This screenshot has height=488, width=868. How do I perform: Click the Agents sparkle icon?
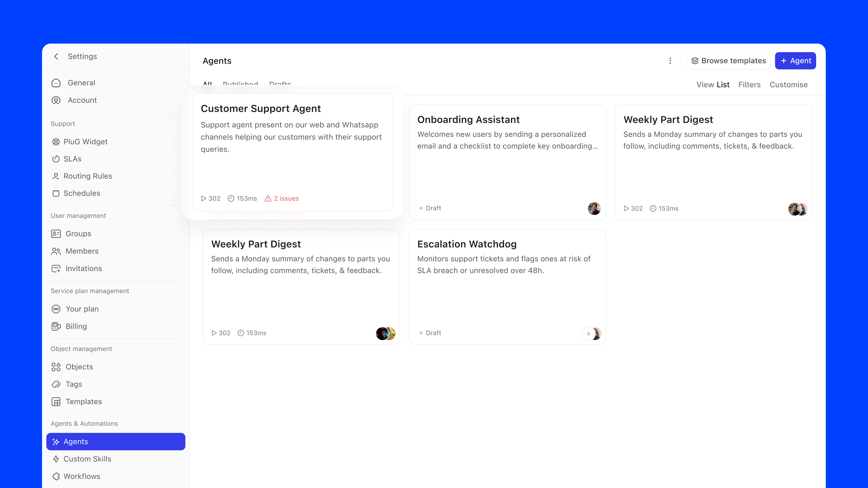click(56, 441)
